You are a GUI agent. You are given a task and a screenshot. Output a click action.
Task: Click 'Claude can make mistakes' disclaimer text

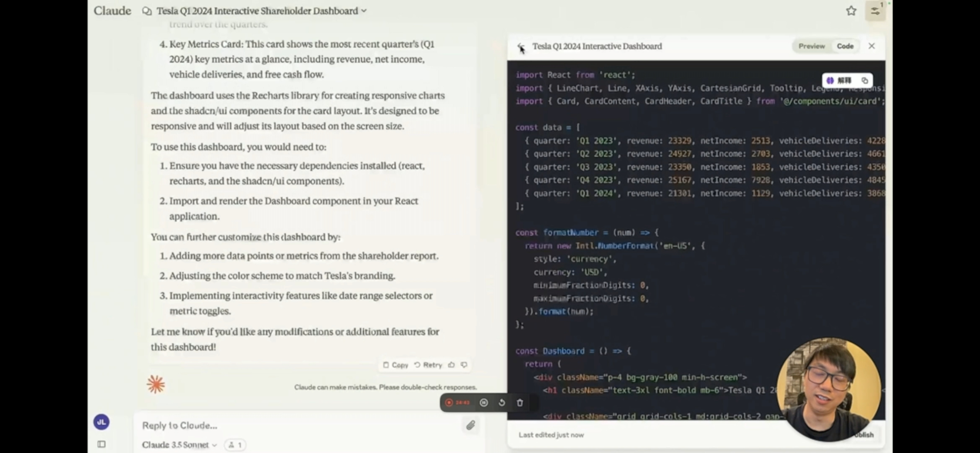385,387
